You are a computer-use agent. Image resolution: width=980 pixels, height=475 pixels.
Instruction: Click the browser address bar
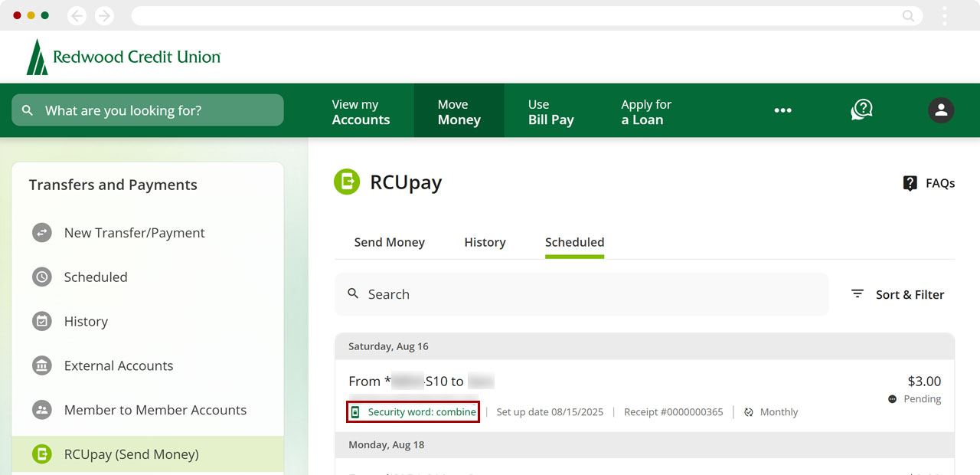pyautogui.click(x=526, y=15)
